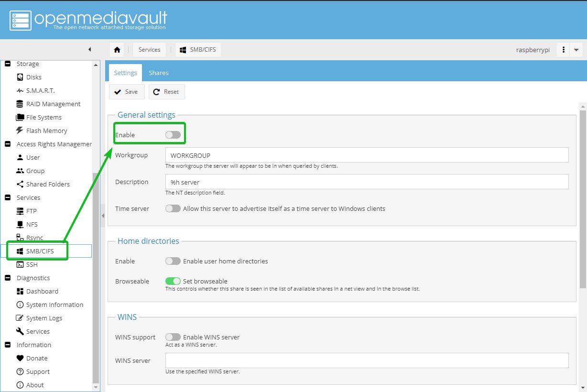Click the NFS service icon

click(x=20, y=224)
